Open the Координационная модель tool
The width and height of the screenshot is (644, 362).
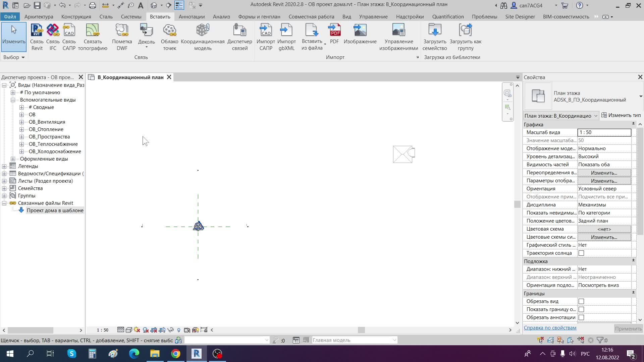(203, 37)
